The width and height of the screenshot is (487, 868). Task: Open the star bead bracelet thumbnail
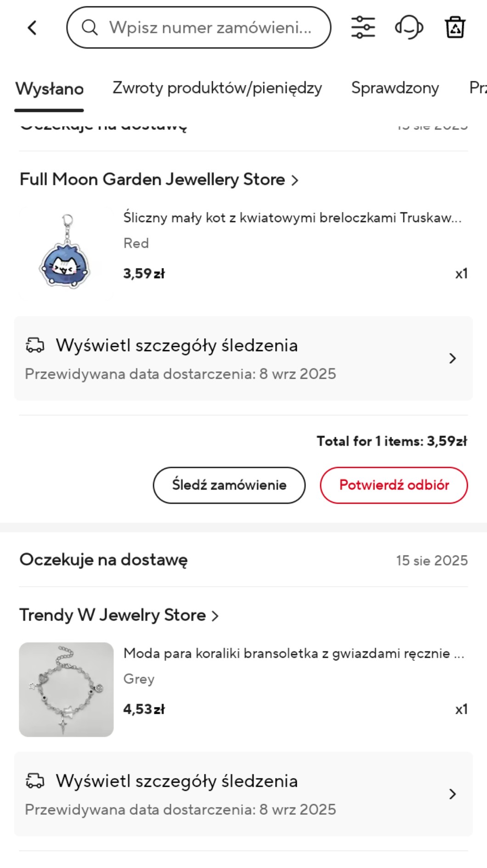(x=66, y=689)
